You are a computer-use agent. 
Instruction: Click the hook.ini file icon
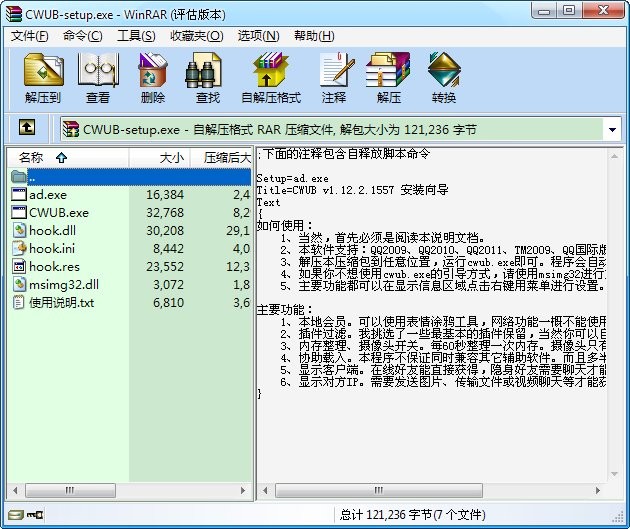[x=19, y=249]
